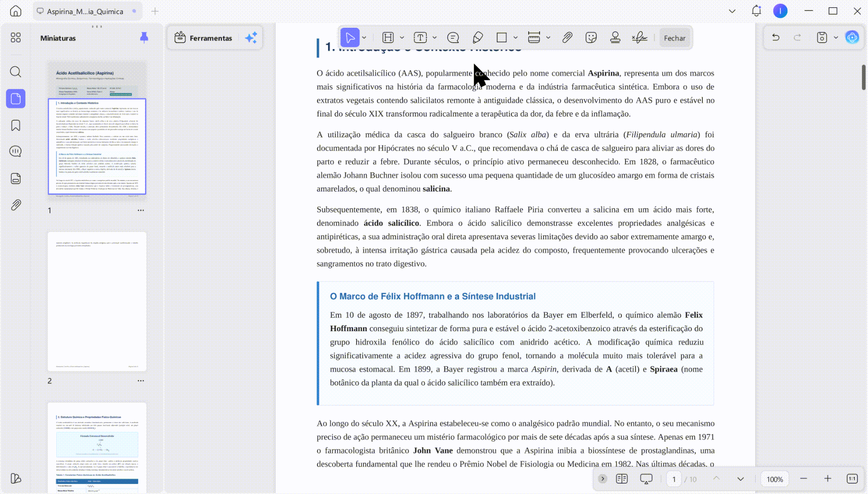This screenshot has height=494, width=868.
Task: Open the AI sparkle assistant
Action: pos(251,38)
